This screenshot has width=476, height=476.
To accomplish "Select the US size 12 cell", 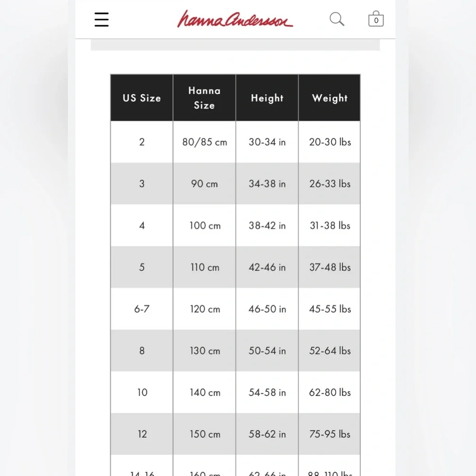I will coord(142,434).
